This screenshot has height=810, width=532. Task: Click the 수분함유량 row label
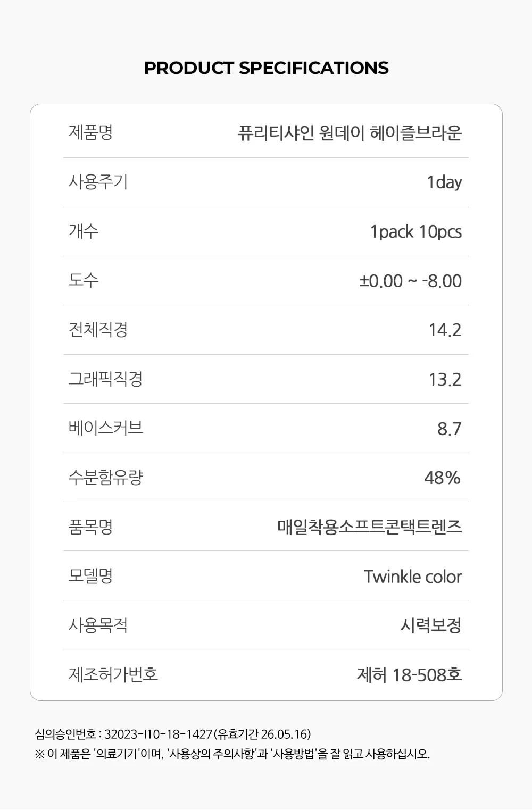[x=105, y=477]
